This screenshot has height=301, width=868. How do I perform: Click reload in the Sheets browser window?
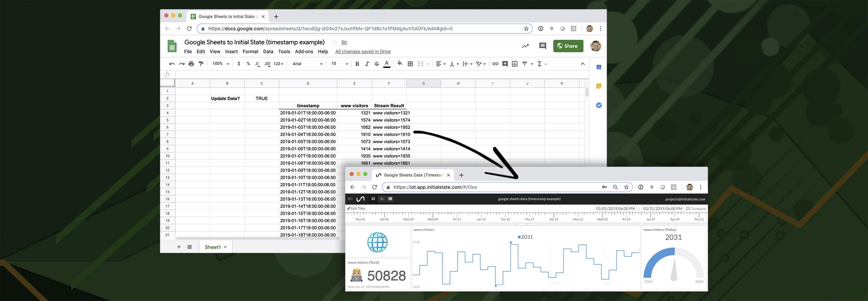click(189, 29)
